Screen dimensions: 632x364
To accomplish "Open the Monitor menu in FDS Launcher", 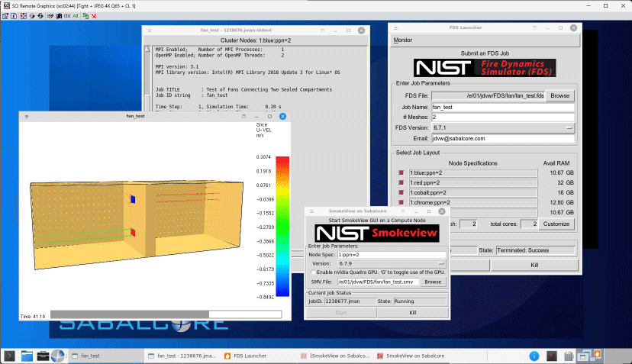I will point(401,40).
